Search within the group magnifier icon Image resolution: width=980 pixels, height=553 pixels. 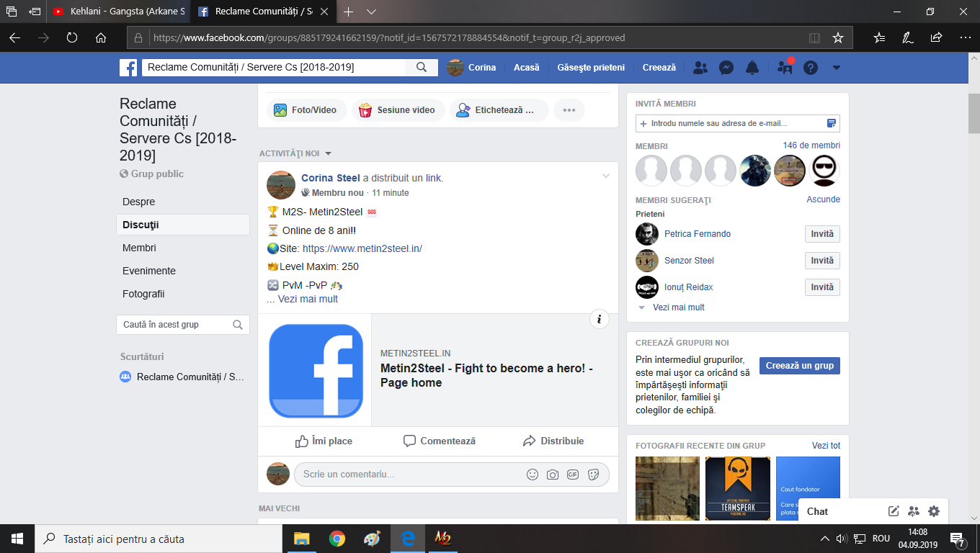tap(238, 325)
